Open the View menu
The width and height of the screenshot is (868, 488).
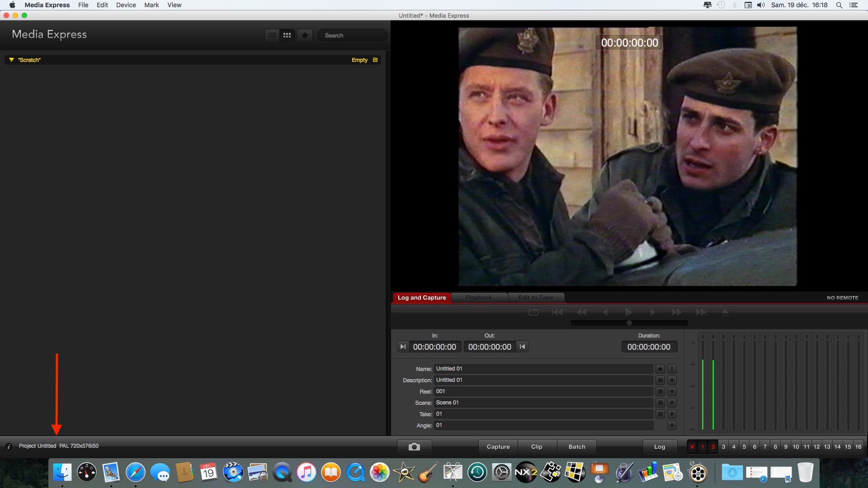[174, 5]
